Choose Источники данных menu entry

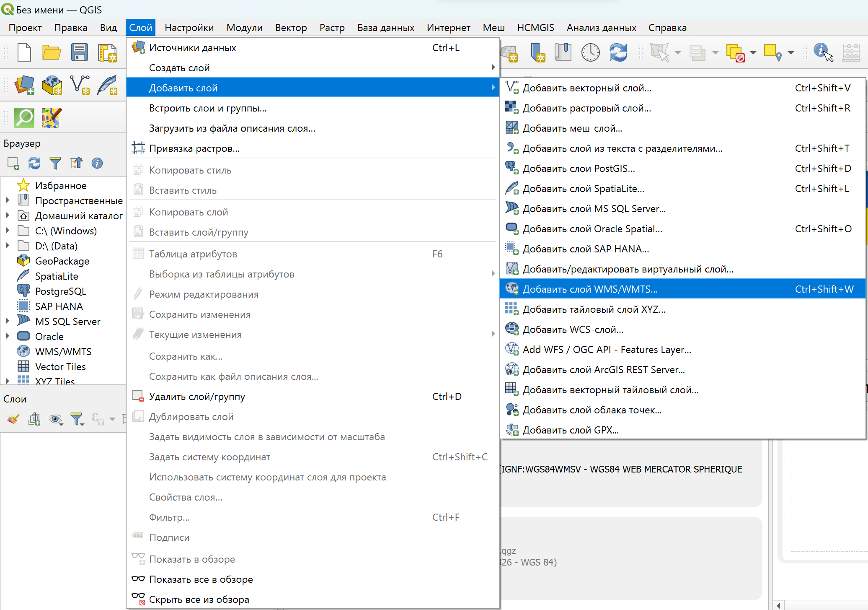click(313, 48)
